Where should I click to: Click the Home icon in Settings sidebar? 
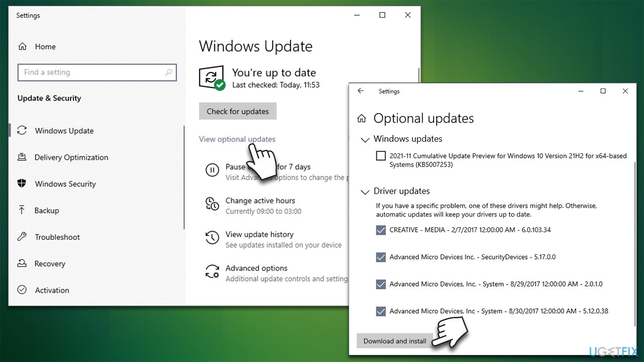[23, 46]
